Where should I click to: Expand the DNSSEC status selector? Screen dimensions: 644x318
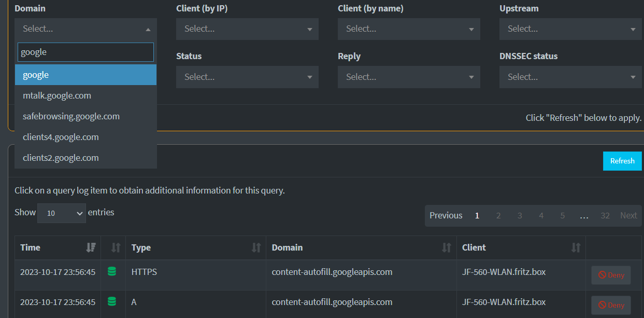(x=570, y=77)
